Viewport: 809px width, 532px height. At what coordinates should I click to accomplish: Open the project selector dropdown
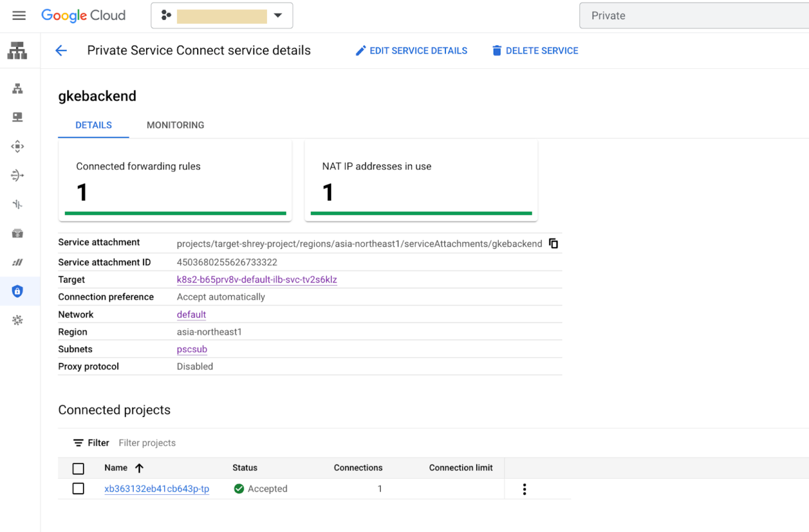[222, 16]
